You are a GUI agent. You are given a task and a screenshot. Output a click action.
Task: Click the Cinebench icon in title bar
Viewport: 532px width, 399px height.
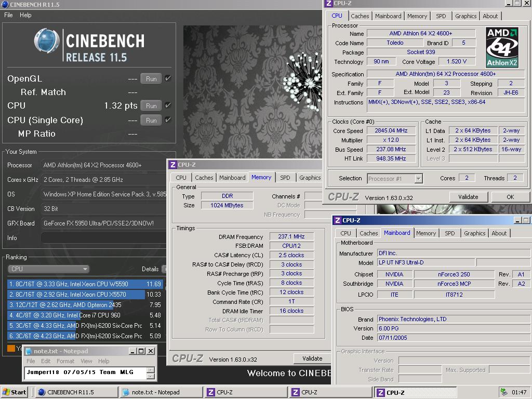coord(5,4)
